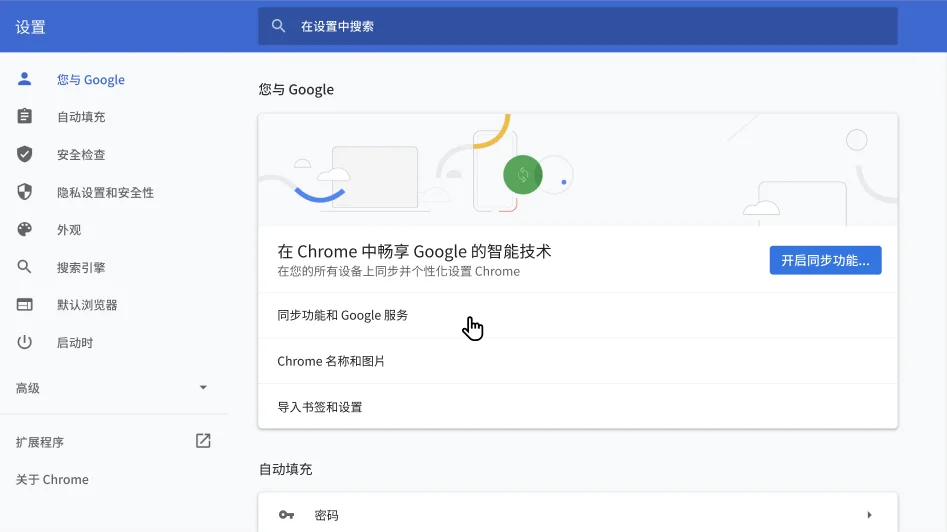Click the browser window icon for 默认浏览器

pos(25,305)
